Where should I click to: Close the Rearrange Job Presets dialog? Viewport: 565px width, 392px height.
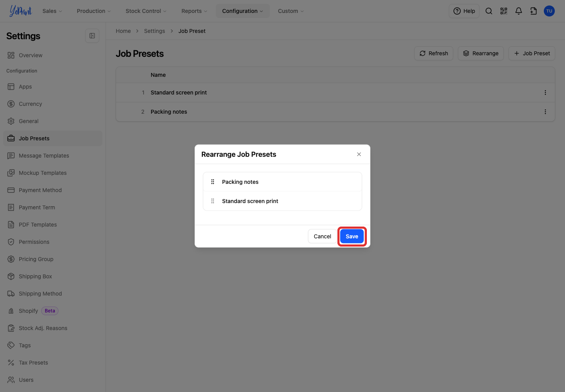359,154
